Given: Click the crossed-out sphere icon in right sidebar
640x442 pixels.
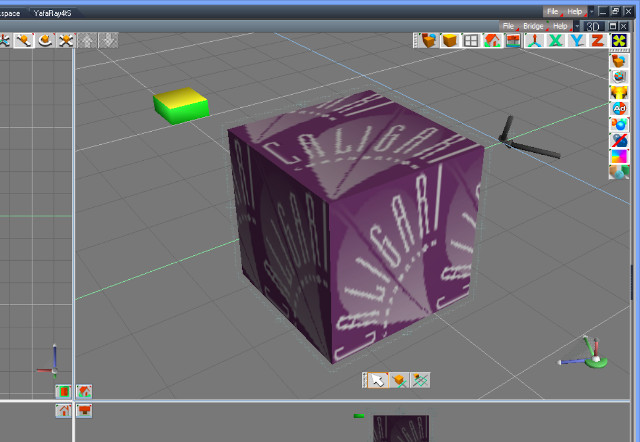Looking at the screenshot, I should coord(619,140).
